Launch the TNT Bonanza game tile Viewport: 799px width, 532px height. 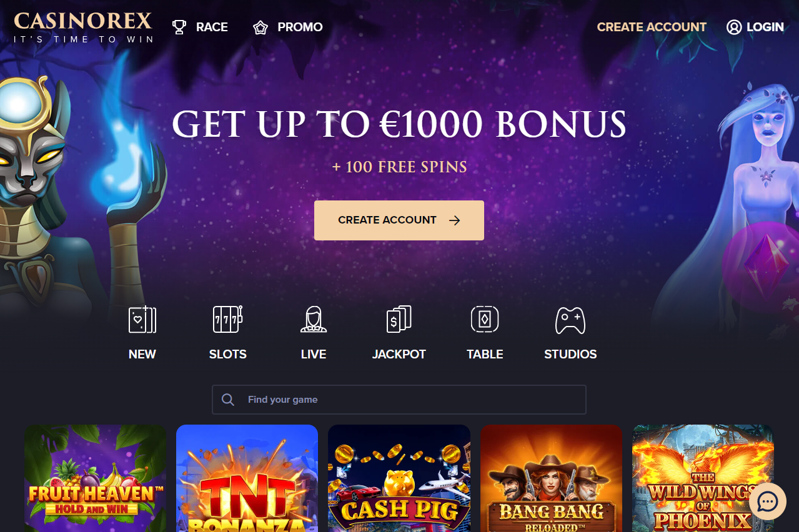pos(247,478)
